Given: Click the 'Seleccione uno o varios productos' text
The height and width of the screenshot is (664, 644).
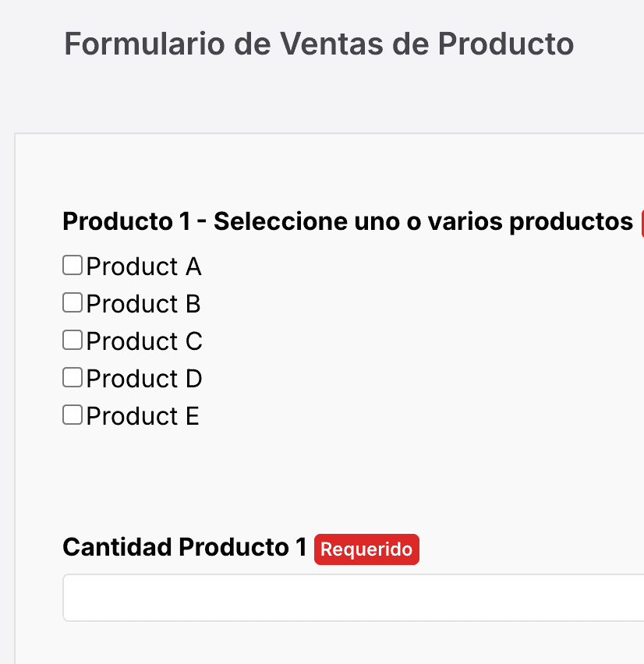Looking at the screenshot, I should click(425, 221).
